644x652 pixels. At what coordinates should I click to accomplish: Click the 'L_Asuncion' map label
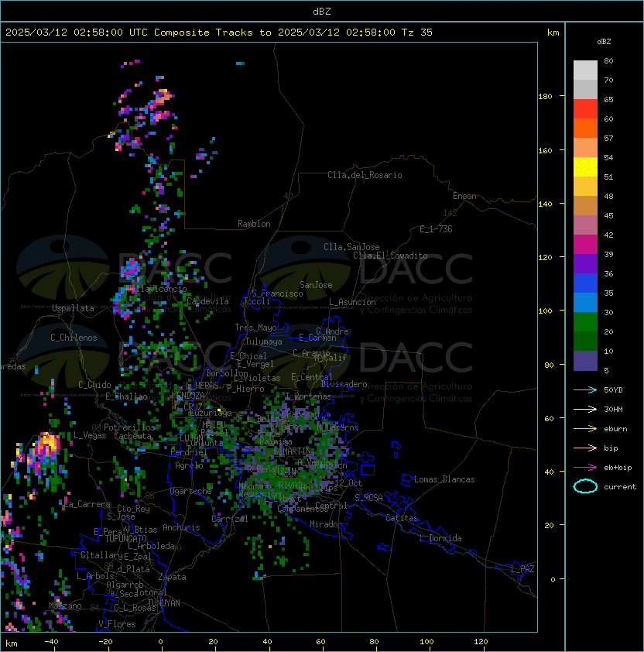(x=352, y=302)
